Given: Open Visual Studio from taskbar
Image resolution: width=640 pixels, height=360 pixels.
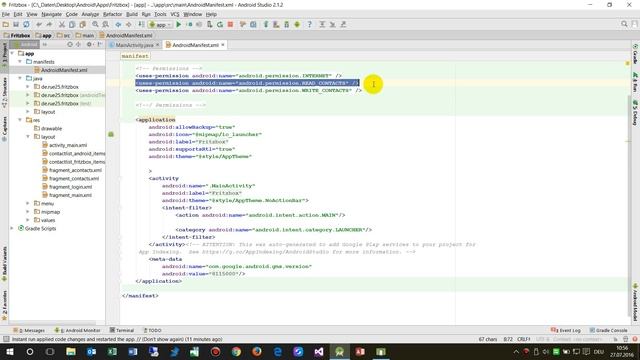Looking at the screenshot, I should point(319,351).
